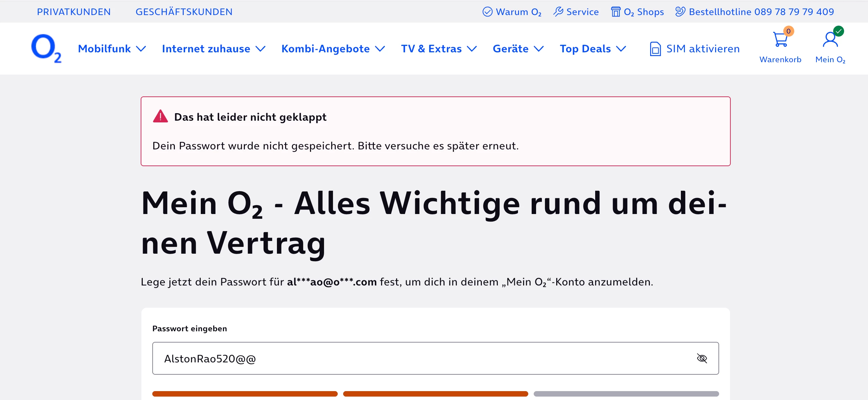The image size is (868, 400).
Task: Click the phone icon beside Bestellhotline
Action: (680, 12)
